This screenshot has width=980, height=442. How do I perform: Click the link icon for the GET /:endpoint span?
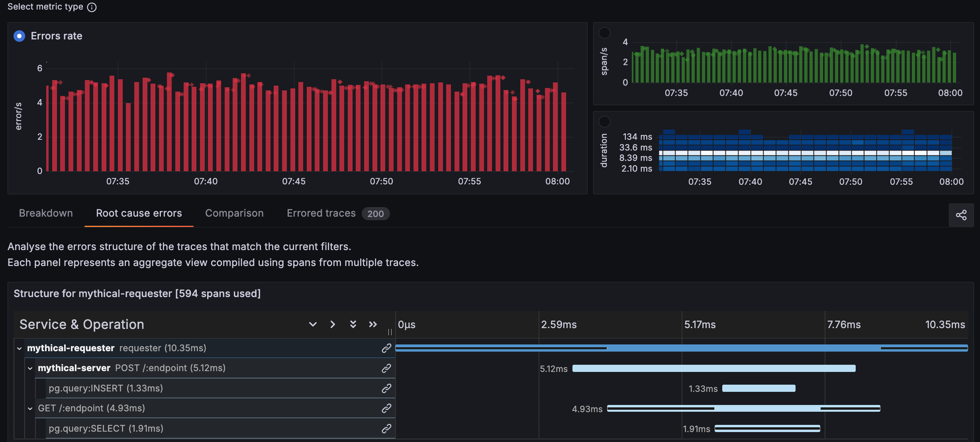point(386,408)
